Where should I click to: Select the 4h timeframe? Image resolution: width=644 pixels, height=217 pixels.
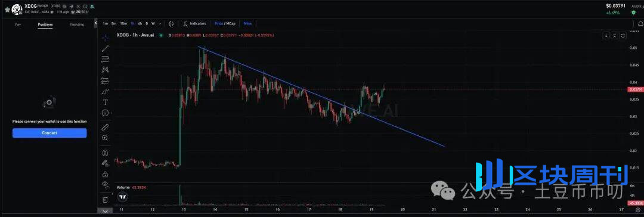point(140,23)
